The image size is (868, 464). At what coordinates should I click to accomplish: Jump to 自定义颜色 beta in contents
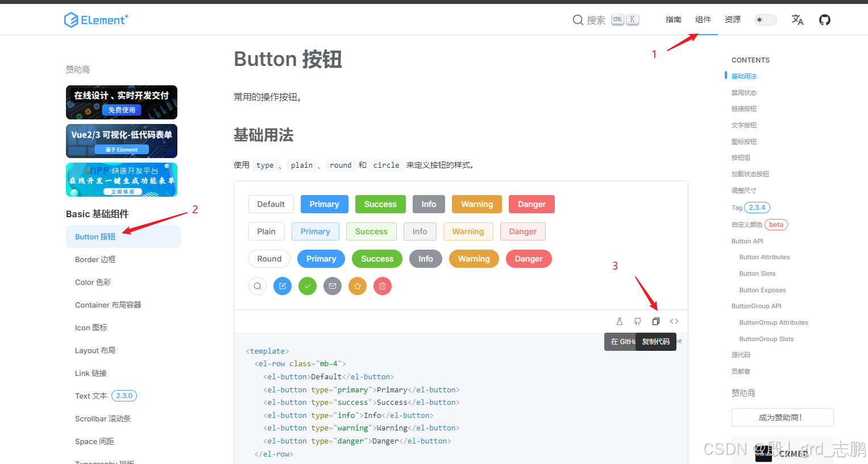[759, 225]
